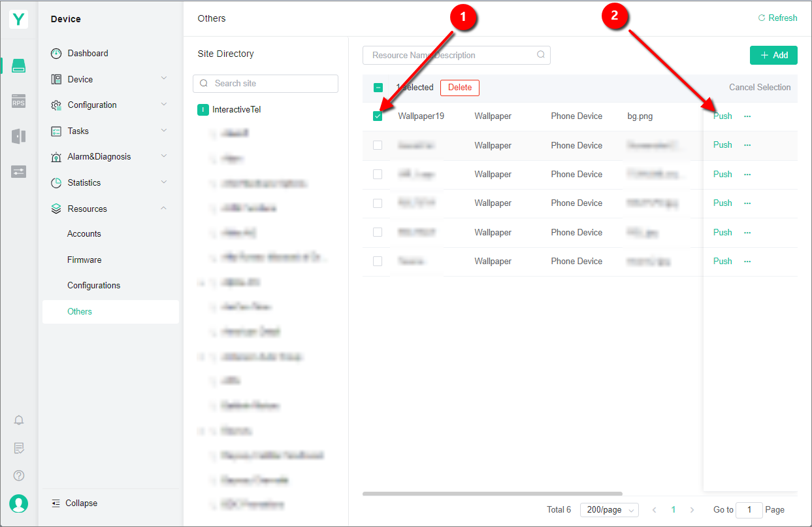This screenshot has height=527, width=812.
Task: Open the Device management rail icon
Action: coord(19,65)
